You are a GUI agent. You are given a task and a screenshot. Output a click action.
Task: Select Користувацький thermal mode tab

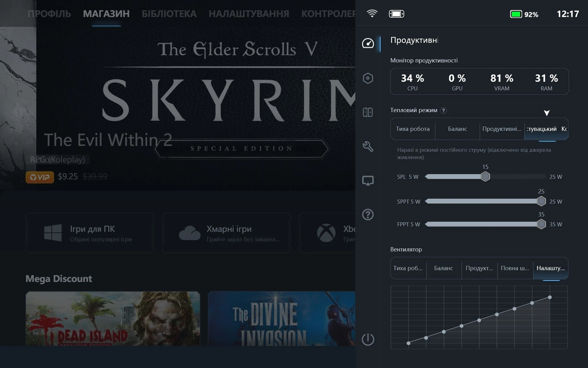546,129
